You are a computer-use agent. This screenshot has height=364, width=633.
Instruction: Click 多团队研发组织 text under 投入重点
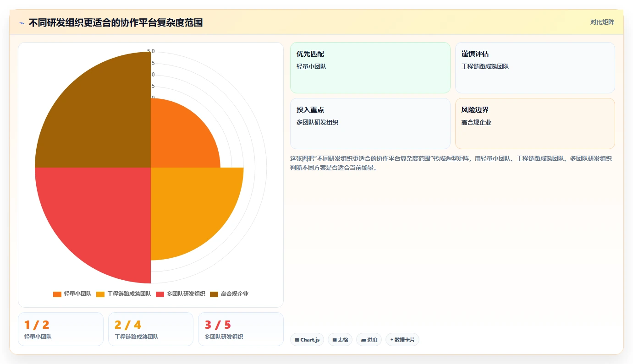pos(317,122)
